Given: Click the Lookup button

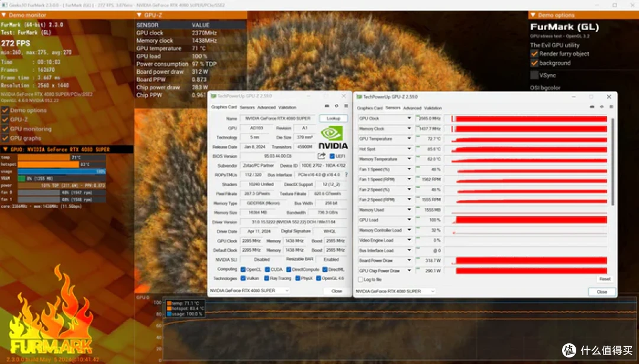Looking at the screenshot, I should tap(333, 119).
